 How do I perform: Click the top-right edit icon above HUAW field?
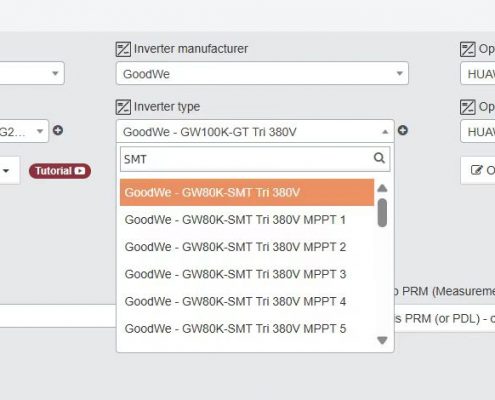tap(468, 49)
